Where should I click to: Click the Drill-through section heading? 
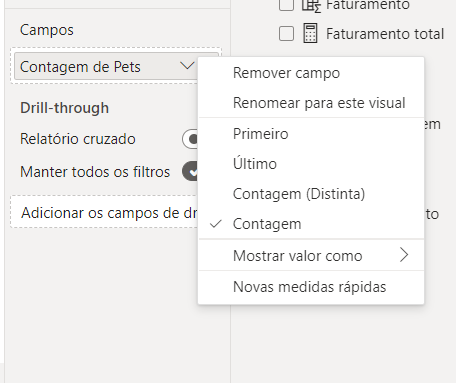point(64,108)
